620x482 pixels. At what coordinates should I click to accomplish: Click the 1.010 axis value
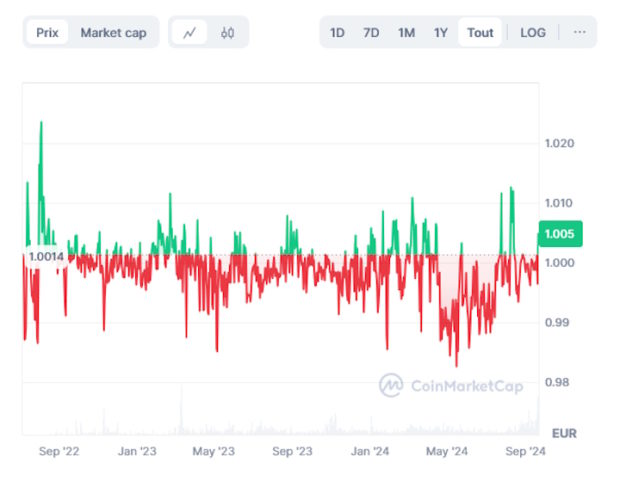[558, 203]
